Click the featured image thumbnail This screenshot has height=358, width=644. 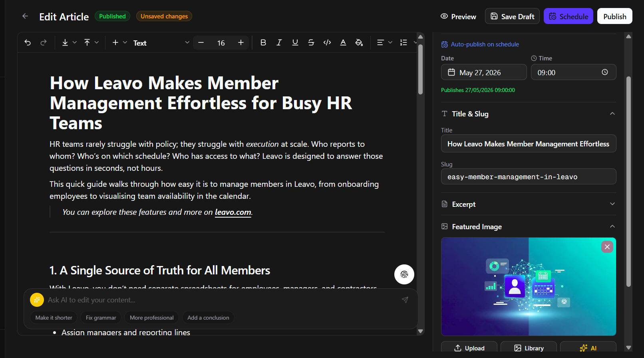tap(529, 286)
